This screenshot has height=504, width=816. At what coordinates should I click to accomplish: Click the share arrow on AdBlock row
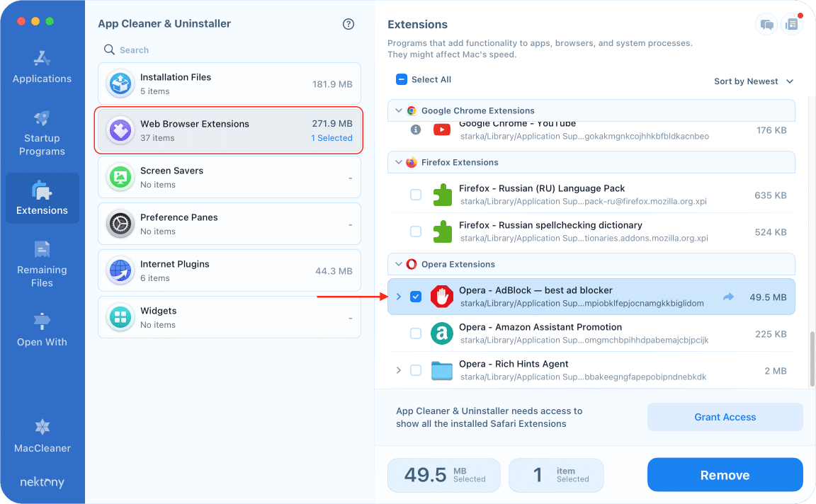click(728, 297)
